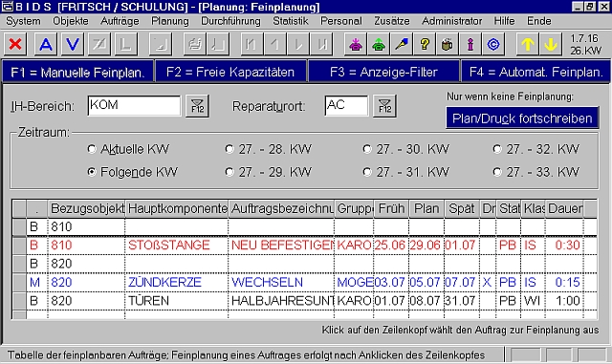612x364 pixels.
Task: Click F2 = Freie Kapazitäten button
Action: 230,72
